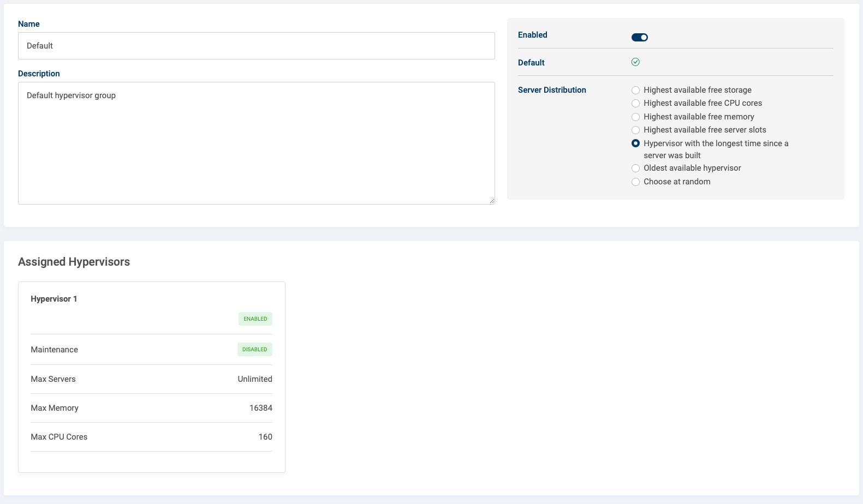Toggle the Enabled switch off

[639, 37]
